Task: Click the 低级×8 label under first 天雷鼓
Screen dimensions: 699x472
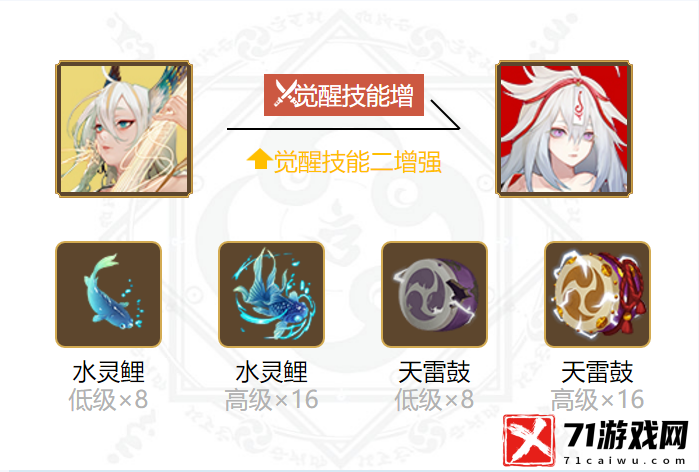Action: (435, 399)
